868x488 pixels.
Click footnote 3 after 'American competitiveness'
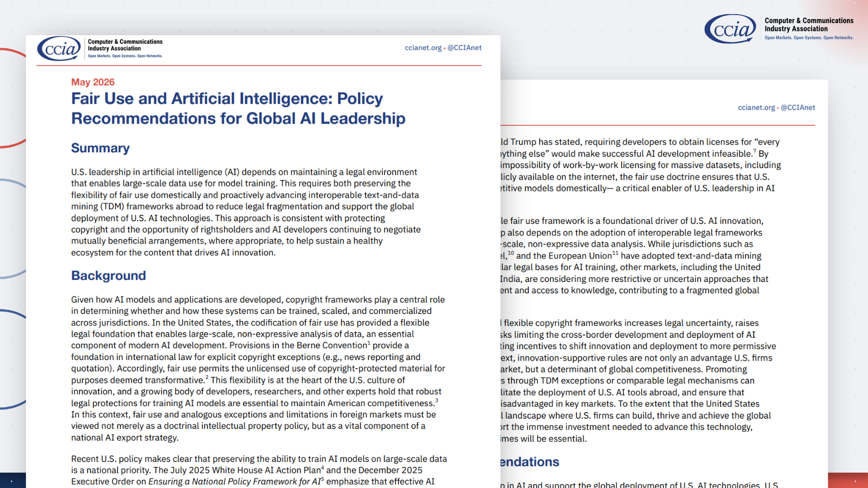pyautogui.click(x=436, y=401)
